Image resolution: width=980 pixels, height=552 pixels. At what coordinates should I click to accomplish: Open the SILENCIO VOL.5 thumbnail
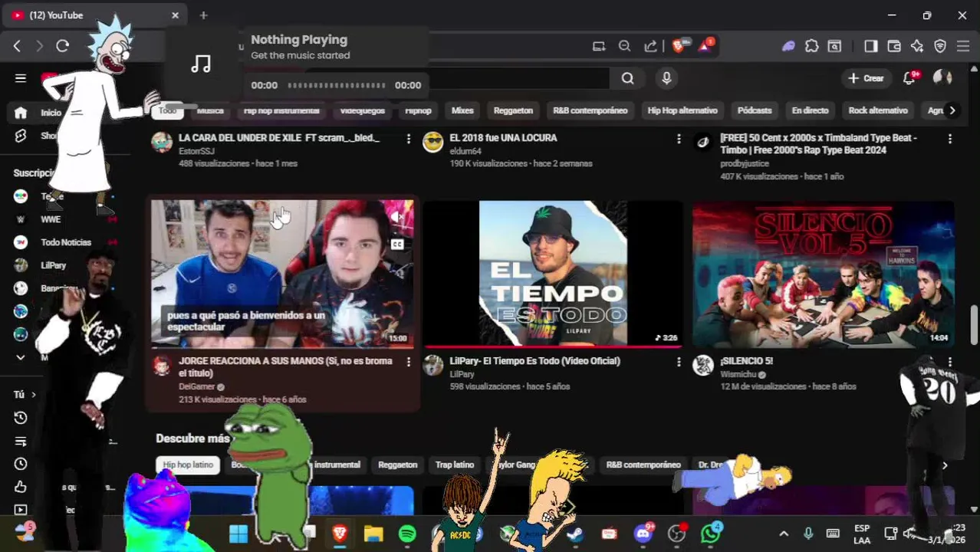point(824,274)
